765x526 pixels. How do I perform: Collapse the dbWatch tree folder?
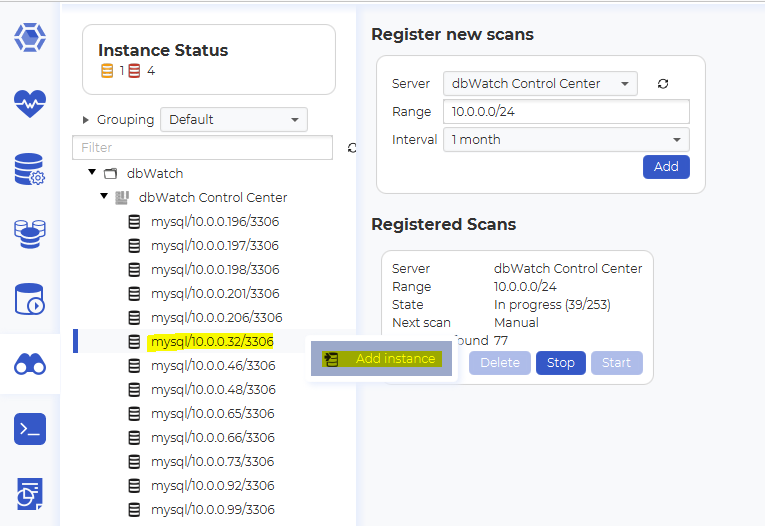[x=93, y=173]
